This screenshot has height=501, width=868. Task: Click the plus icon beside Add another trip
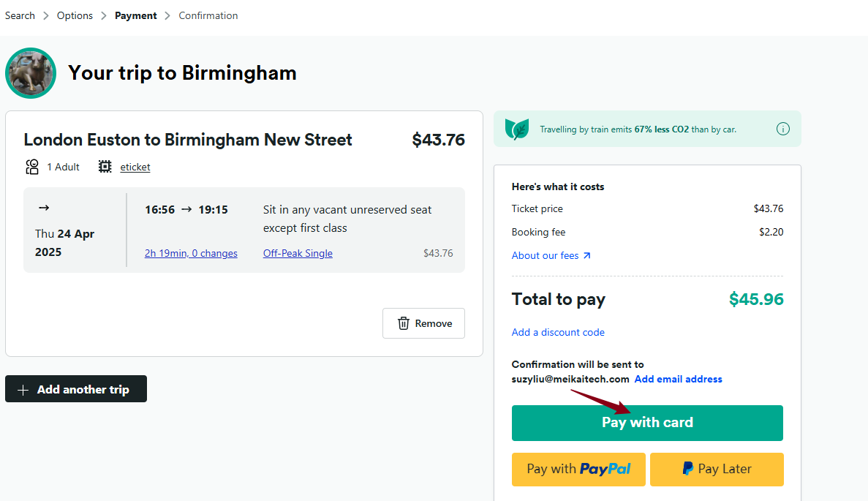tap(23, 390)
